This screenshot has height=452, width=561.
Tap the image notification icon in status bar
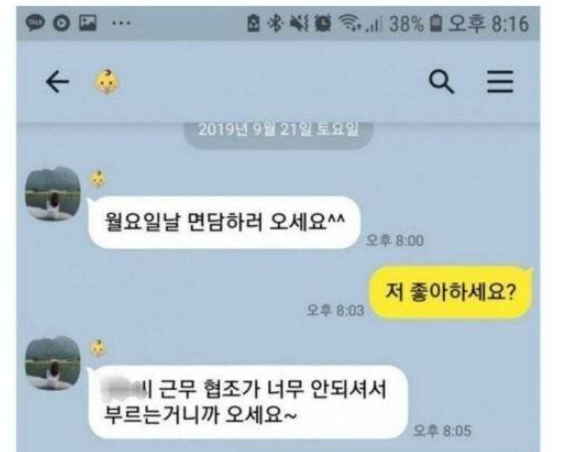click(x=88, y=23)
